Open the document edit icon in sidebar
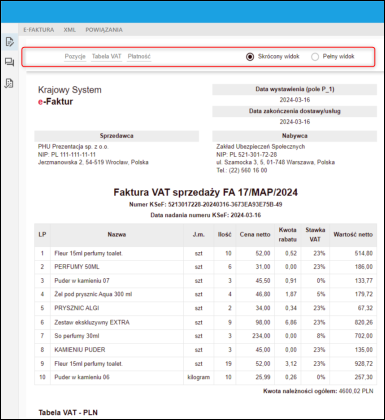 click(x=9, y=42)
